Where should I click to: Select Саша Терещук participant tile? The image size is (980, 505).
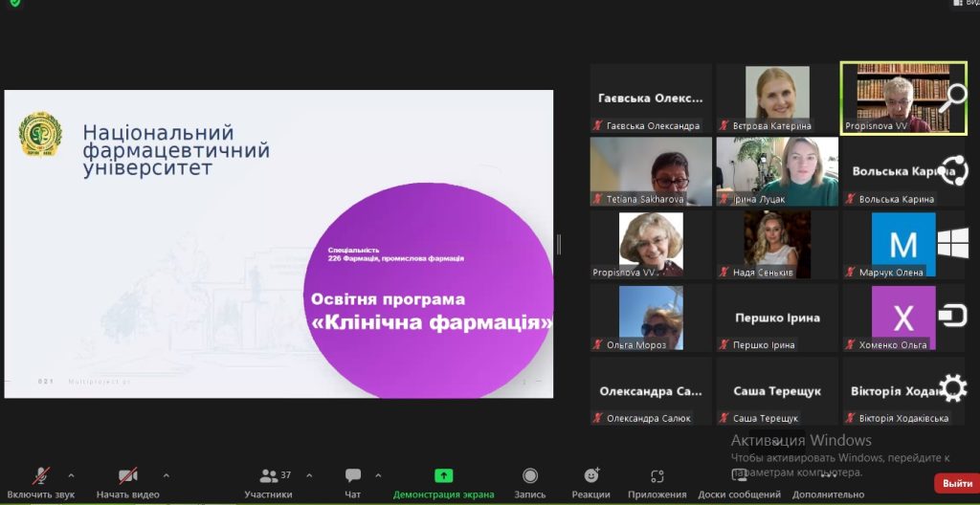tap(777, 391)
